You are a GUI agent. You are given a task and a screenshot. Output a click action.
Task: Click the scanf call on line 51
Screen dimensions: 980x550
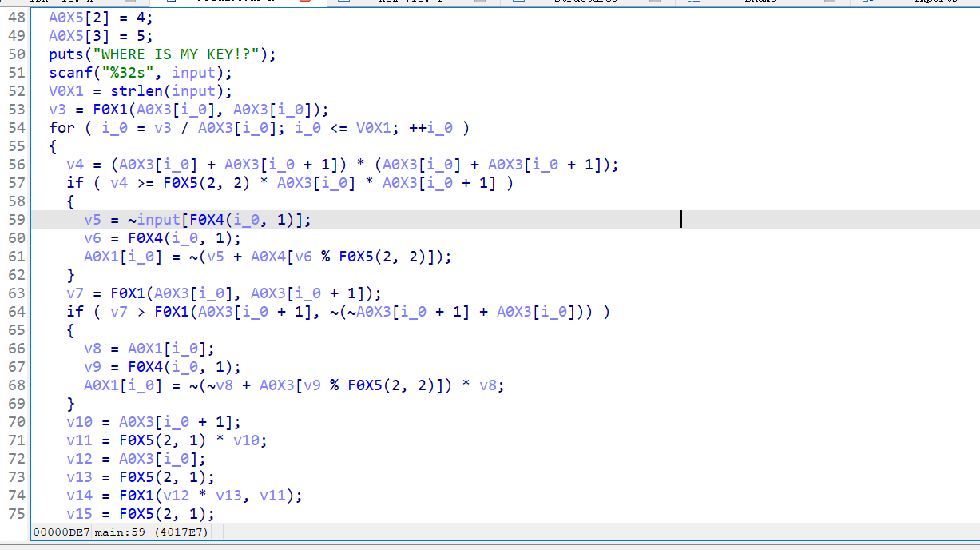pyautogui.click(x=70, y=73)
